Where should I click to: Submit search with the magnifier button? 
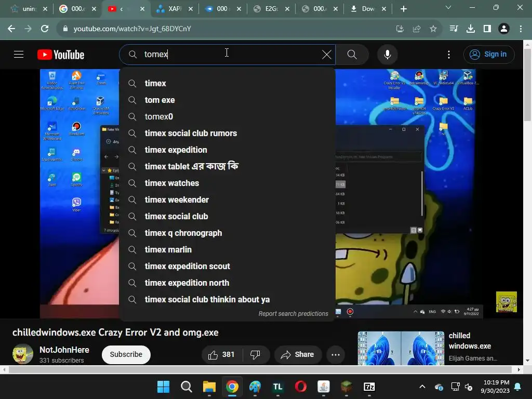click(x=352, y=54)
